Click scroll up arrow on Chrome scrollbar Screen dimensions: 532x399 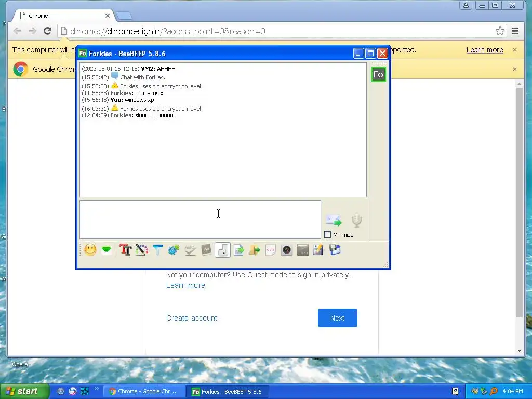(519, 84)
